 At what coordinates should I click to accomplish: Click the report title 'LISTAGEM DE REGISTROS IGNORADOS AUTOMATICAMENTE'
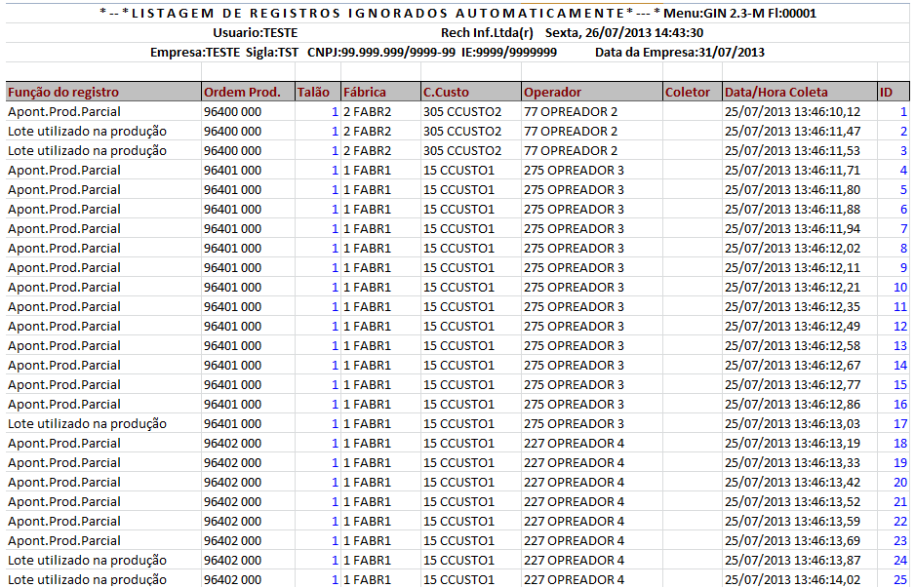(x=378, y=13)
